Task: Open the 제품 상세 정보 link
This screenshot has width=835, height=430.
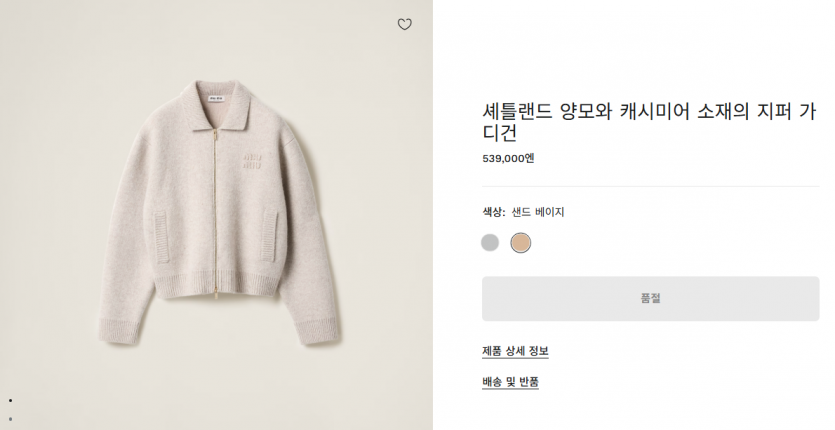Action: pyautogui.click(x=515, y=351)
